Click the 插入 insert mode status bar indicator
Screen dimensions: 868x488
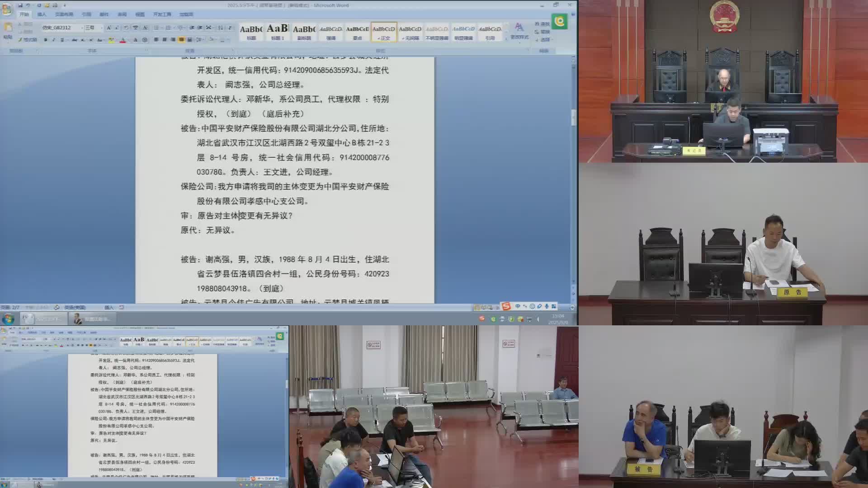coord(109,307)
